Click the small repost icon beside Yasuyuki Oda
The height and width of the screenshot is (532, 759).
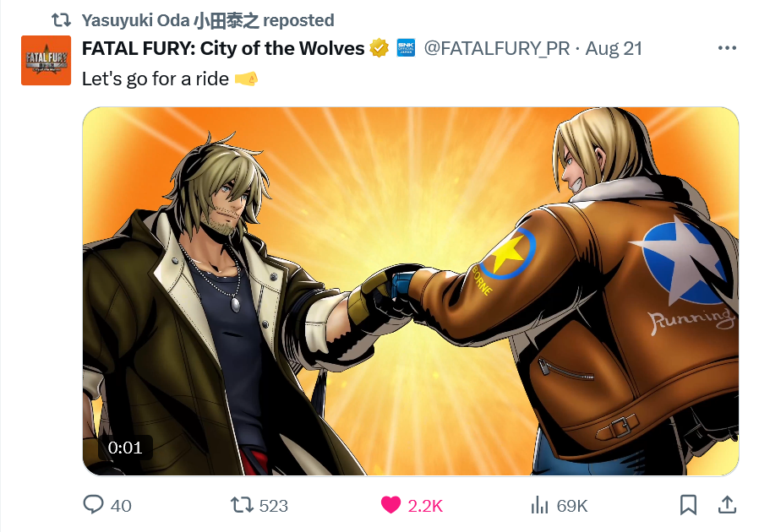[x=62, y=20]
